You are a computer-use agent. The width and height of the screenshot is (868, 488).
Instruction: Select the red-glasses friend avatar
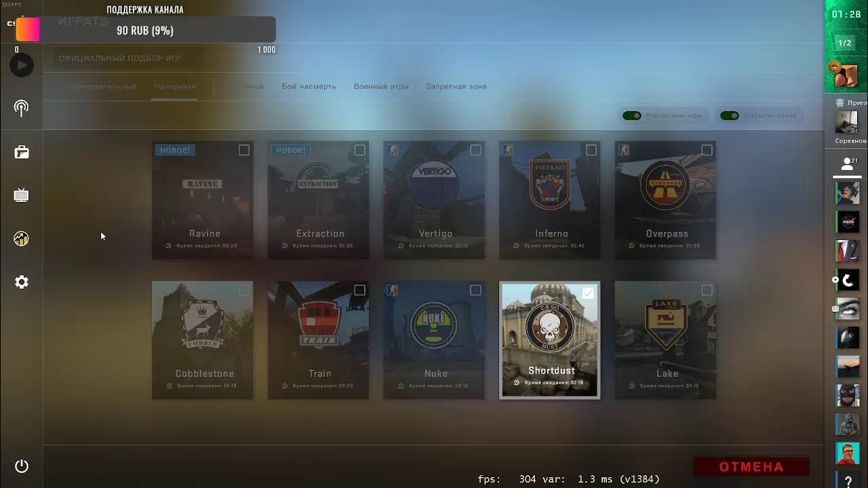click(848, 453)
